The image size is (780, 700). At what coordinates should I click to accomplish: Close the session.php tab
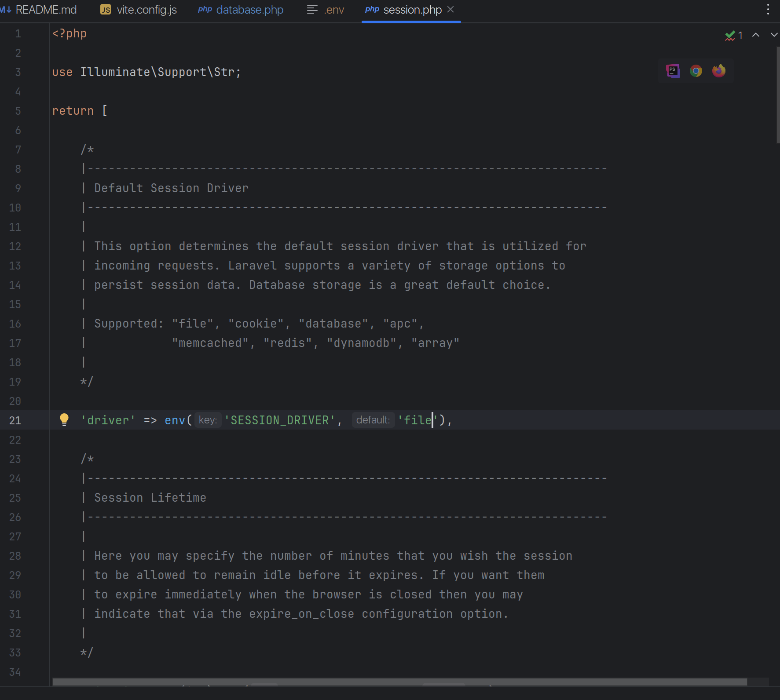tap(450, 9)
